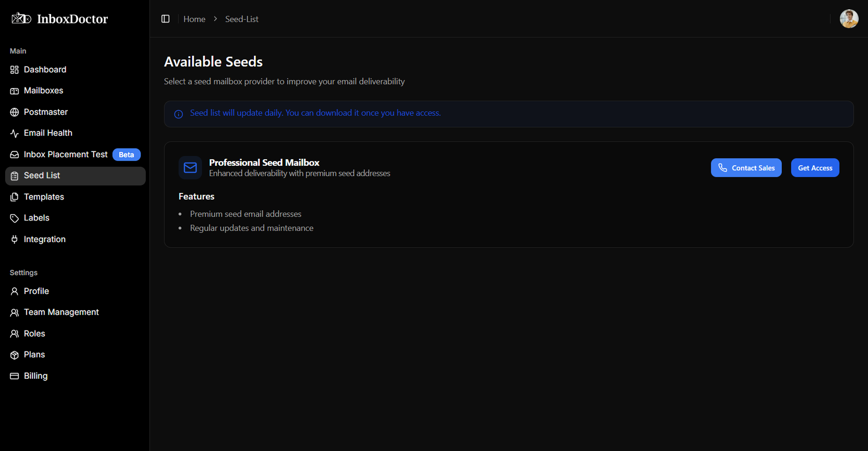Open the Templates menu item
This screenshot has width=868, height=451.
[x=44, y=197]
